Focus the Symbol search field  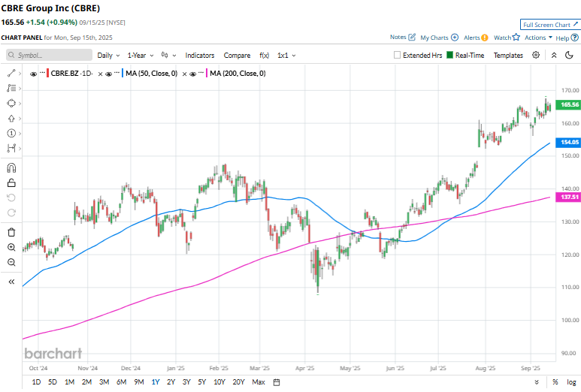49,55
